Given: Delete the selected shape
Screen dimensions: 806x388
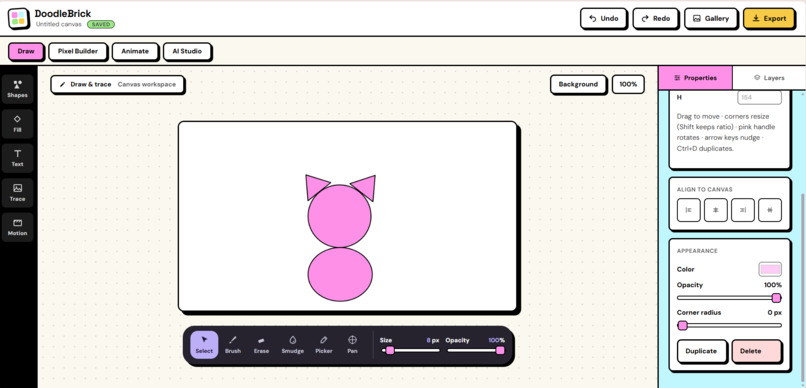Looking at the screenshot, I should [757, 351].
